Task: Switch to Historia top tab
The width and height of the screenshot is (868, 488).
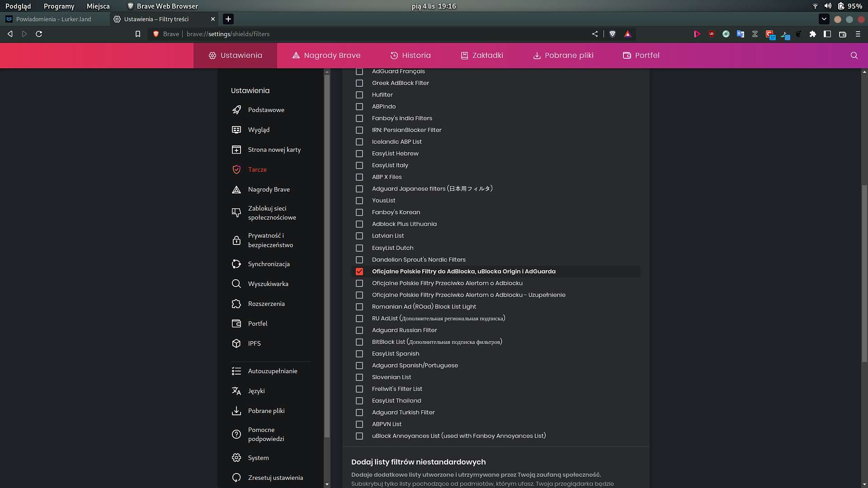Action: pos(410,56)
